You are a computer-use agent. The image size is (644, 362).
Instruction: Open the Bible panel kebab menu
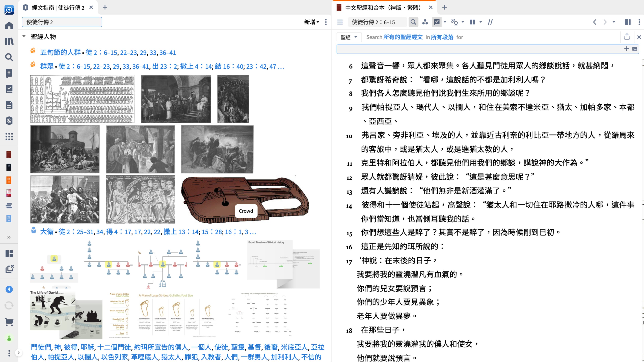pos(639,22)
